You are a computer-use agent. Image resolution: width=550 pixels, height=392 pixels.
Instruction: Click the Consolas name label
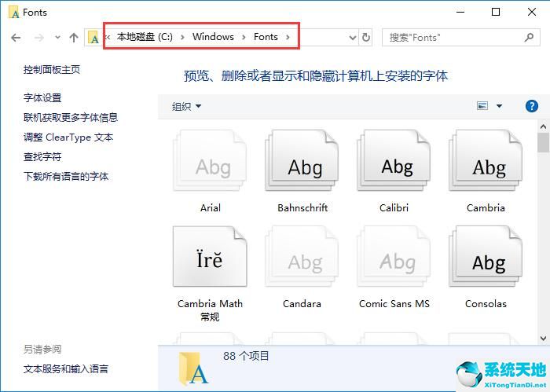(486, 304)
